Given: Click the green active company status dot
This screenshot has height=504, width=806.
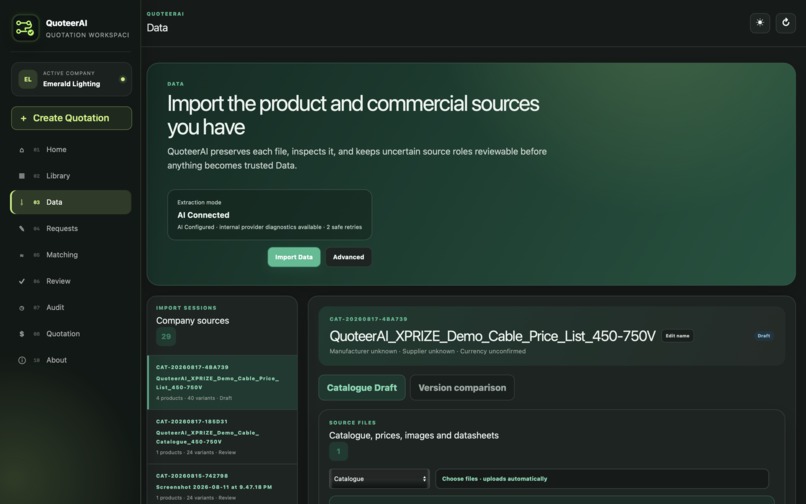Looking at the screenshot, I should pyautogui.click(x=122, y=79).
